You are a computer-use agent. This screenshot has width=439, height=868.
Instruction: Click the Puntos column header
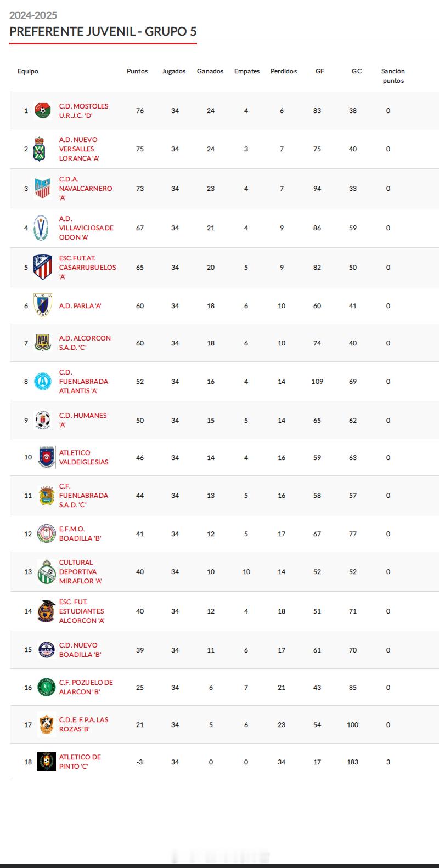137,71
